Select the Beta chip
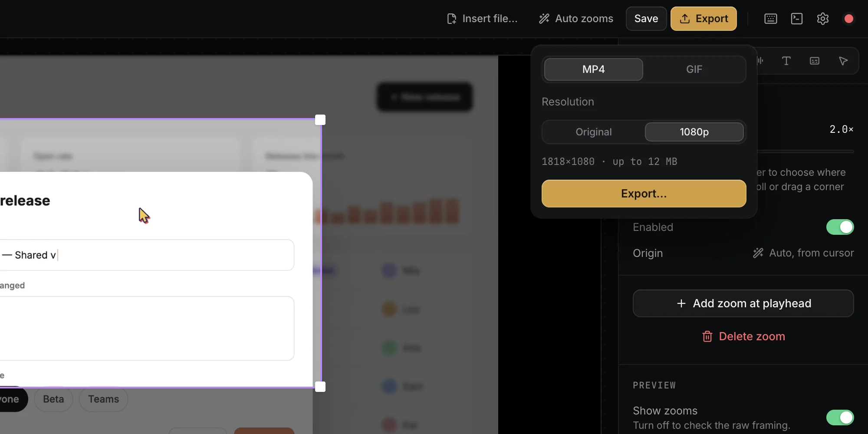 coord(53,399)
